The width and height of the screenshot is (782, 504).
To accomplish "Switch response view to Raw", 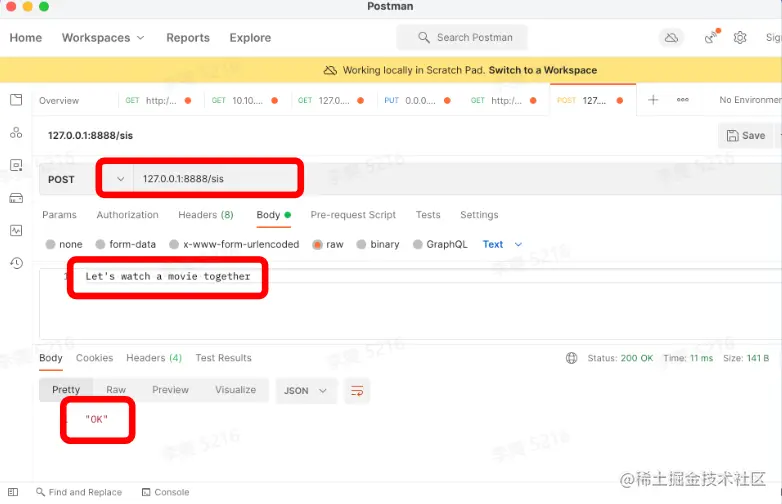I will point(116,390).
